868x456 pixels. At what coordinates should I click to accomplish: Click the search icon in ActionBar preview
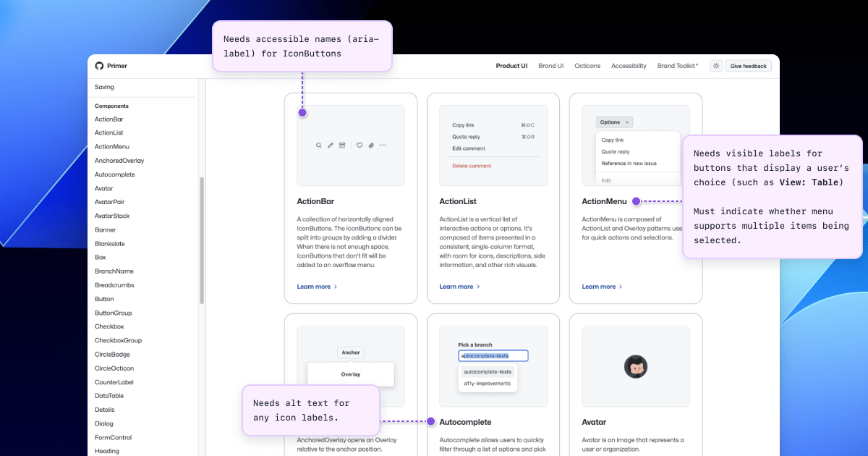[x=318, y=145]
